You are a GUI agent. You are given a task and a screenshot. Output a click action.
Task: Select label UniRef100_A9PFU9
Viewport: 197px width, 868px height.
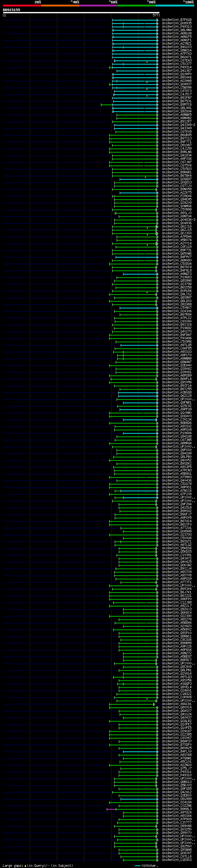(x=177, y=410)
